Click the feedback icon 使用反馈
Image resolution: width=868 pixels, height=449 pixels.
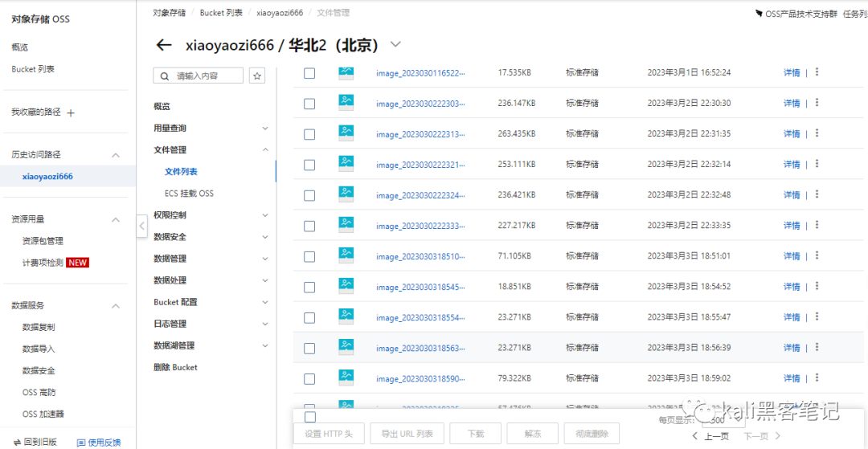tap(81, 443)
